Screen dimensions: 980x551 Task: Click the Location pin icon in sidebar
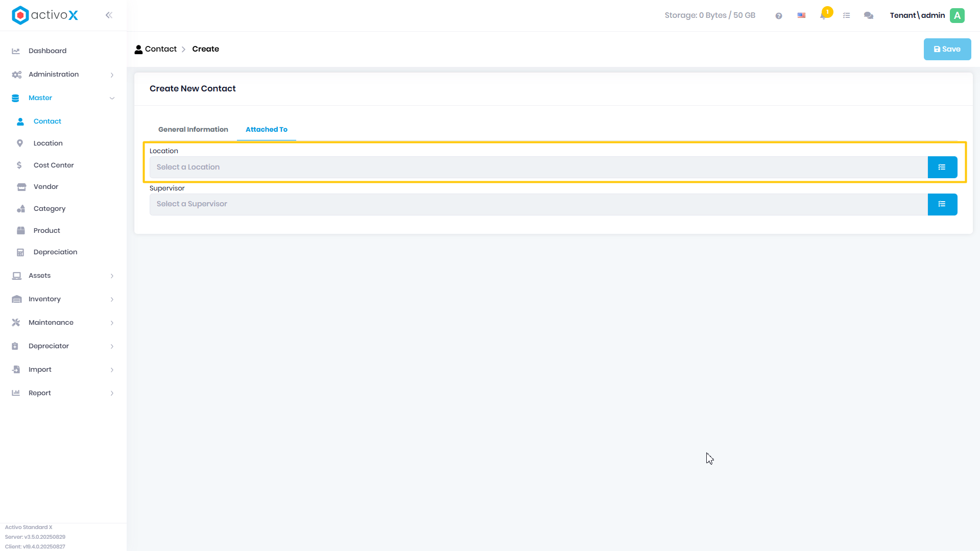click(x=20, y=143)
